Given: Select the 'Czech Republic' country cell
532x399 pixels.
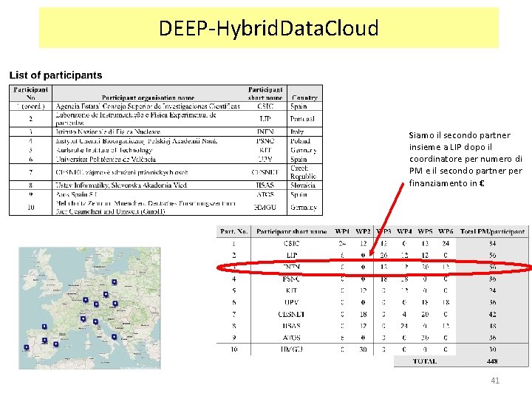Looking at the screenshot, I should [x=304, y=172].
